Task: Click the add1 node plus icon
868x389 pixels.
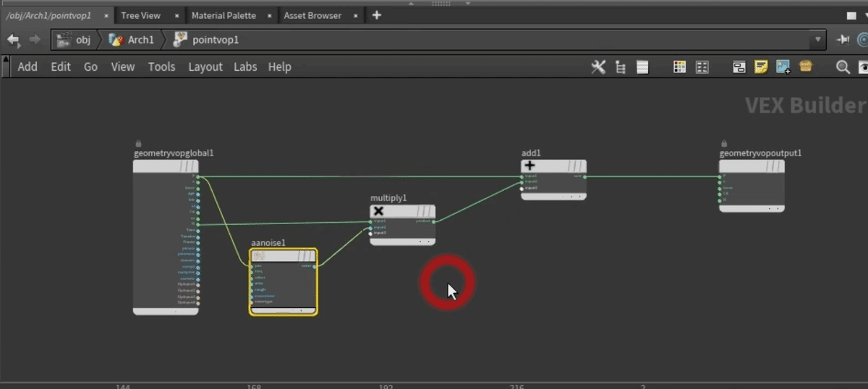Action: pos(529,166)
